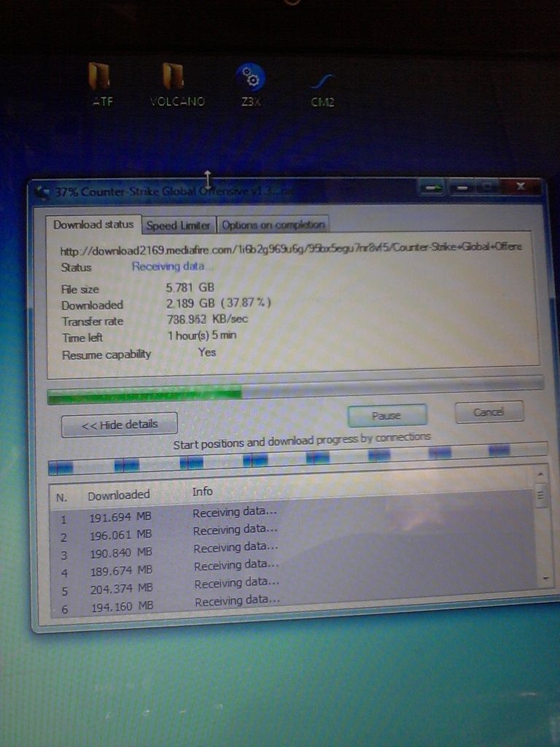This screenshot has height=747, width=560.
Task: Switch to the Download status tab
Action: (93, 225)
